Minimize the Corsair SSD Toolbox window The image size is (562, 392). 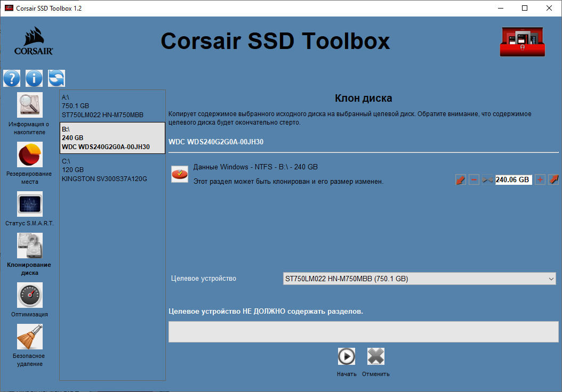pos(501,8)
